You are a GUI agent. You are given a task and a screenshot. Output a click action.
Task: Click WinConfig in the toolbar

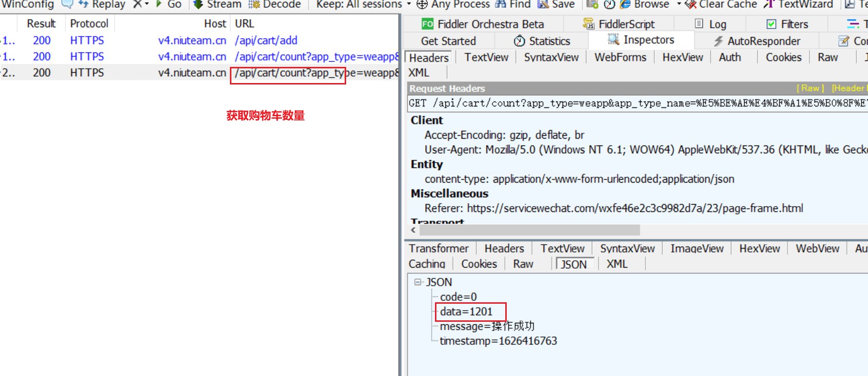pos(27,4)
